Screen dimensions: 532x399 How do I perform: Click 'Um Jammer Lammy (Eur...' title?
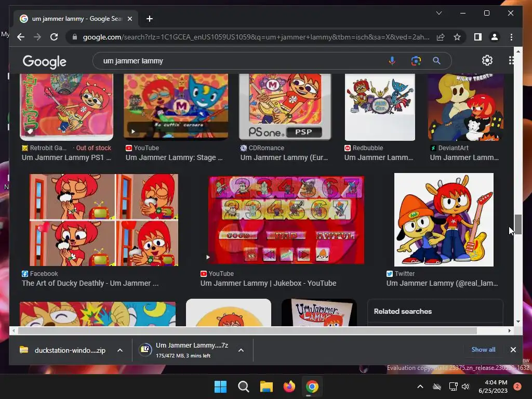[284, 157]
